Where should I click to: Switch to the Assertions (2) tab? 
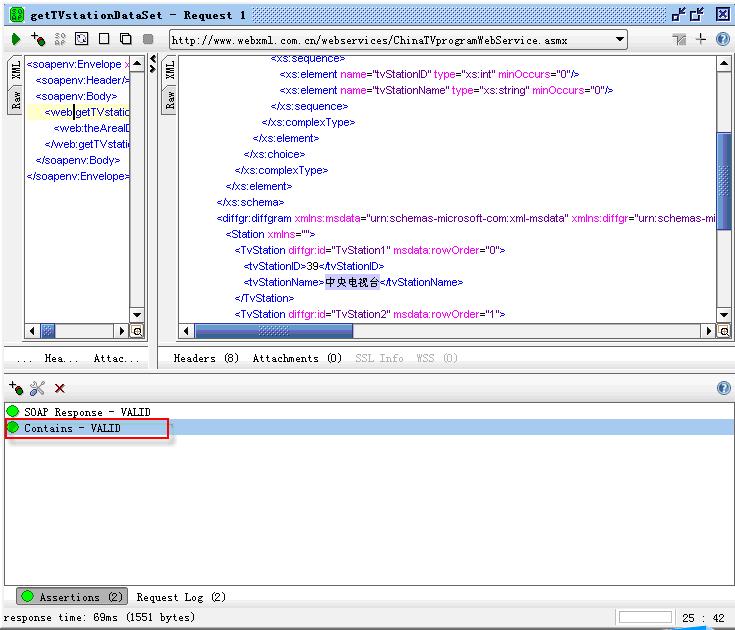[71, 597]
